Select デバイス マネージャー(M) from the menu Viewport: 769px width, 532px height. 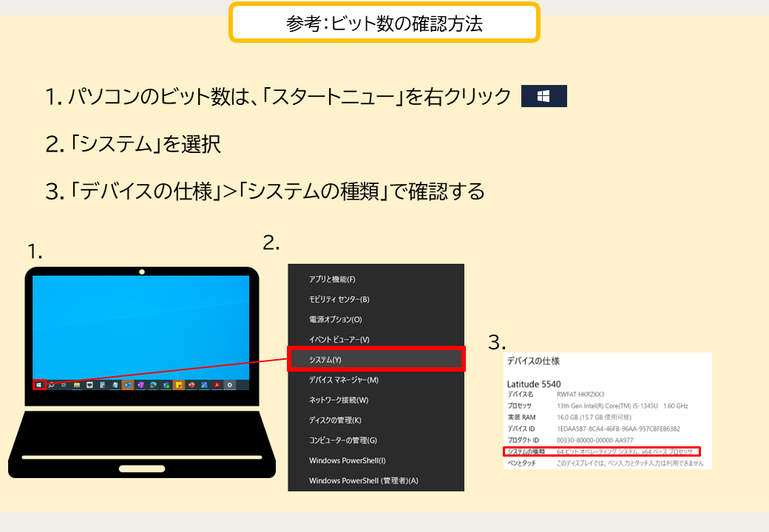click(376, 380)
